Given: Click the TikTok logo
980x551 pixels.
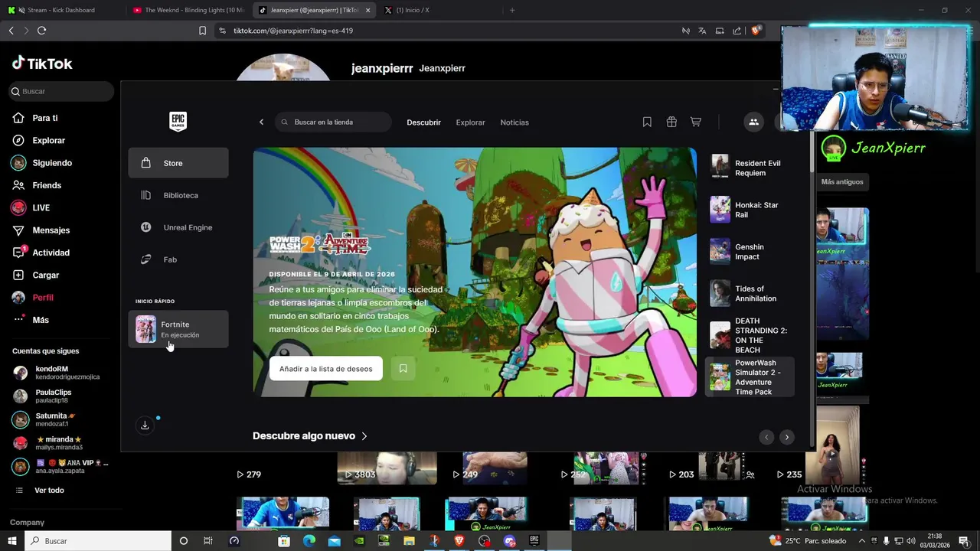Looking at the screenshot, I should [x=42, y=64].
